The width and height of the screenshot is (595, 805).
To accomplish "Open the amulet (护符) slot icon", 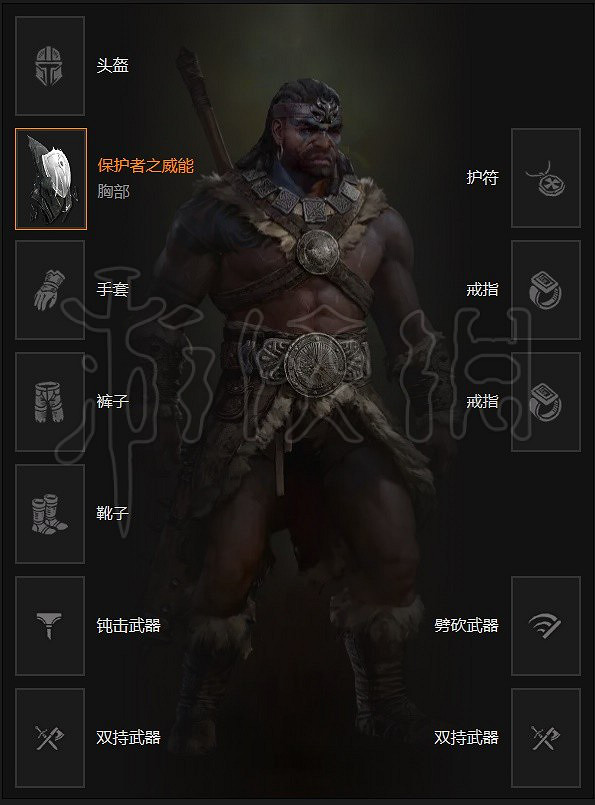I will pos(546,178).
